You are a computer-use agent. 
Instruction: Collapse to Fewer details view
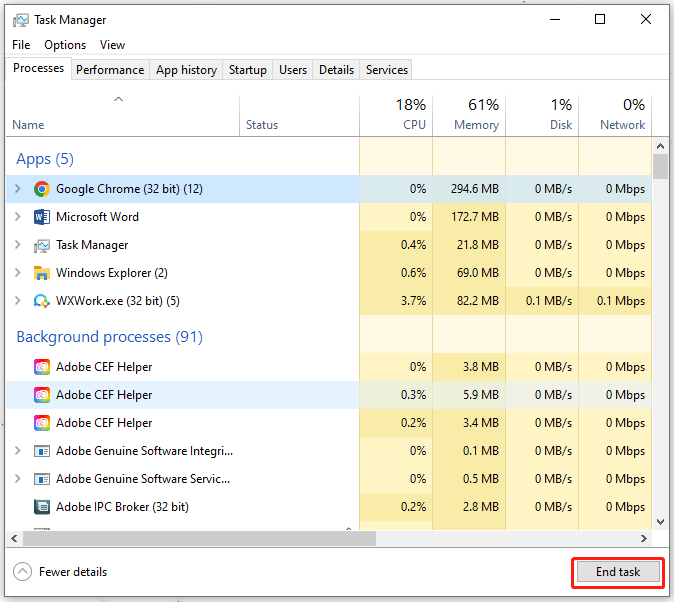tap(60, 572)
